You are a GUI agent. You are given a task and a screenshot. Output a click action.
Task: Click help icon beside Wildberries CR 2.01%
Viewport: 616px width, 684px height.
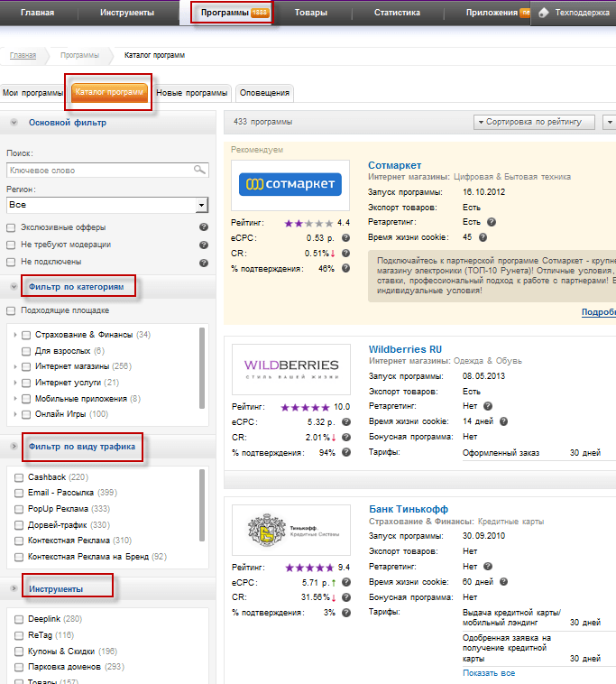(x=346, y=437)
